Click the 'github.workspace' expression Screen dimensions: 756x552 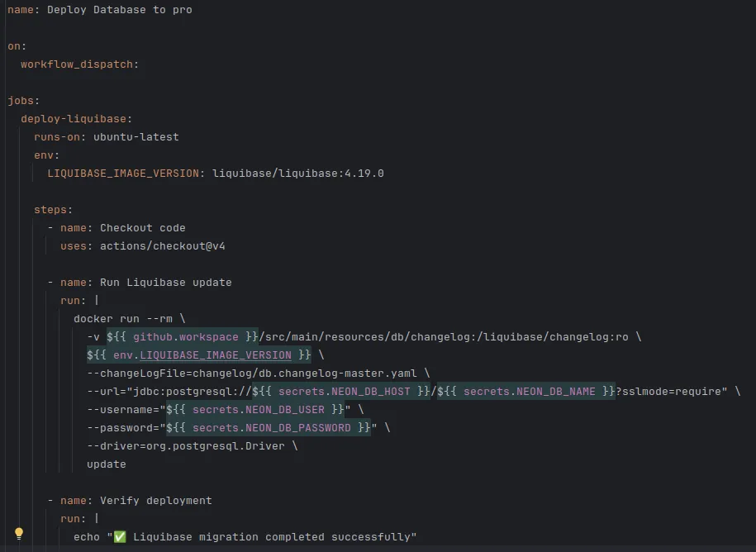click(186, 337)
